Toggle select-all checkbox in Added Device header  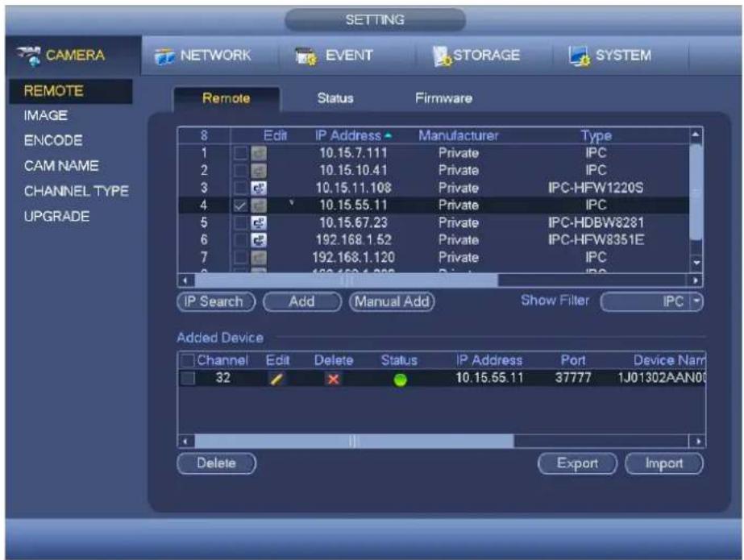(188, 361)
